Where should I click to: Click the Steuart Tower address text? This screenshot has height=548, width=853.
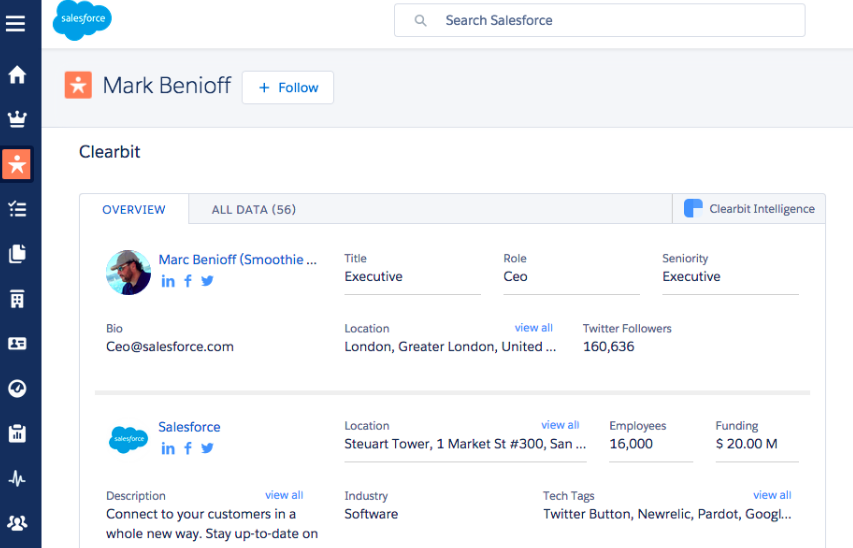[465, 444]
